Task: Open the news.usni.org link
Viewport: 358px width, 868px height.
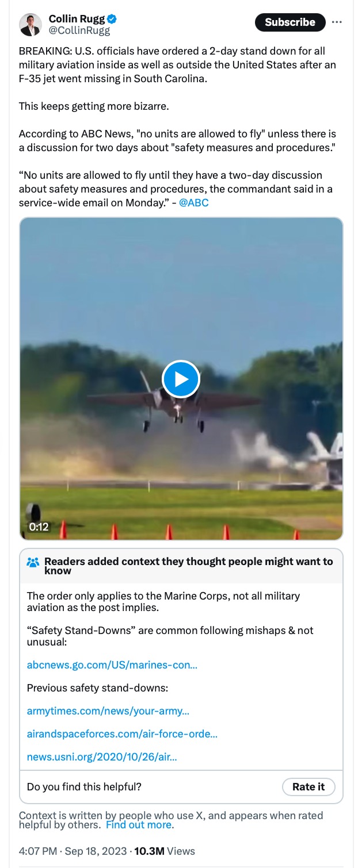Action: pos(102,757)
